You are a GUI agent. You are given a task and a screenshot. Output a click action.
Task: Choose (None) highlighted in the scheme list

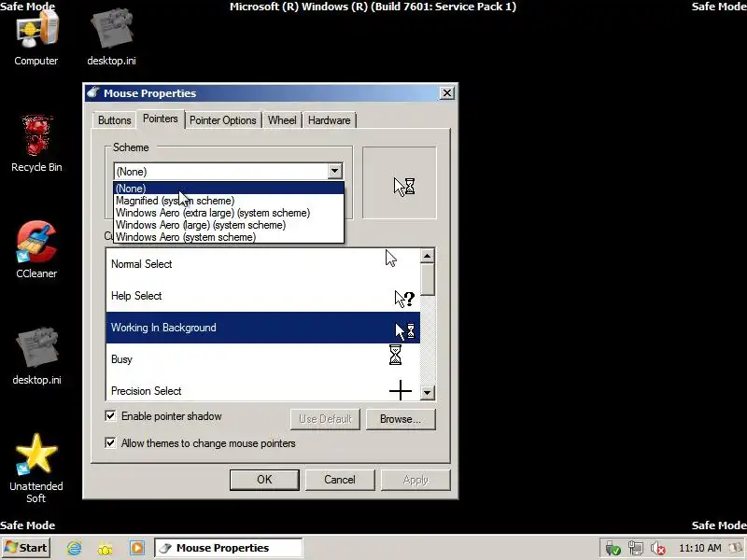click(229, 189)
